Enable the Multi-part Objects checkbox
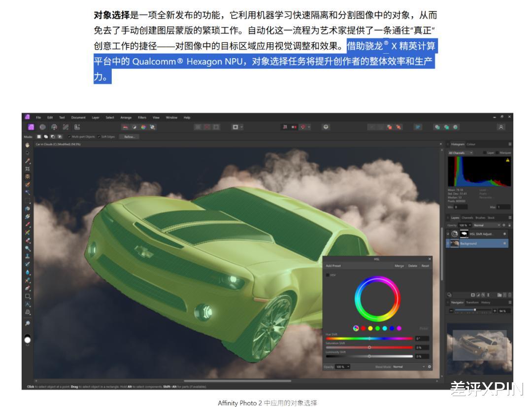Screen dimensions: 532x407 [69, 136]
